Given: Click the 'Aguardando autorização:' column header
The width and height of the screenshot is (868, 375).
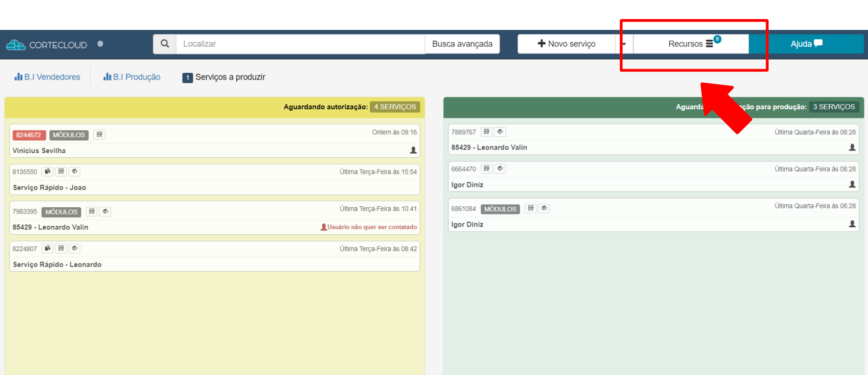Looking at the screenshot, I should click(325, 107).
